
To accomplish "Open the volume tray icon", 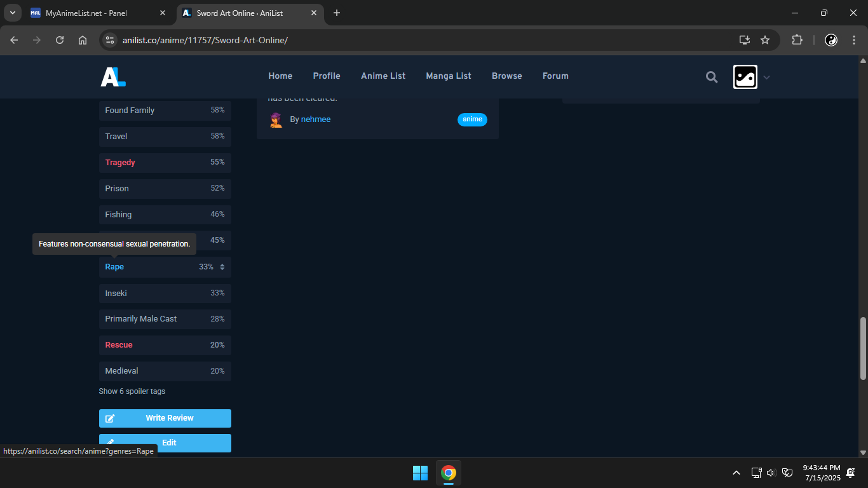I will [771, 473].
